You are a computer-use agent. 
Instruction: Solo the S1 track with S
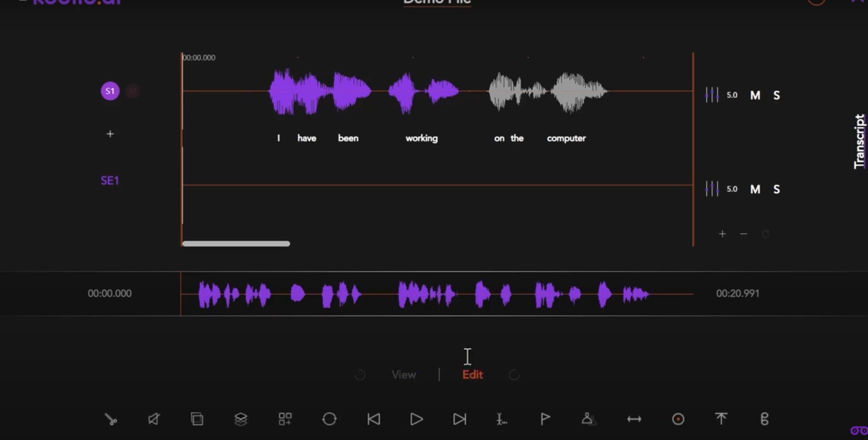[x=777, y=95]
